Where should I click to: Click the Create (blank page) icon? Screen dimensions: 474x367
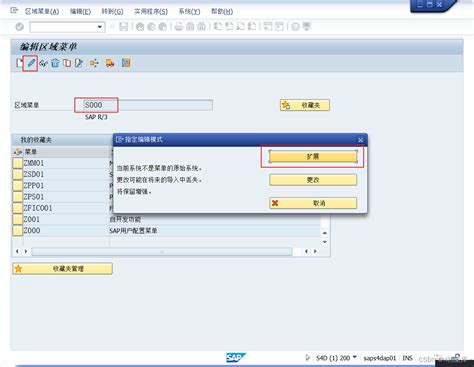coord(19,63)
